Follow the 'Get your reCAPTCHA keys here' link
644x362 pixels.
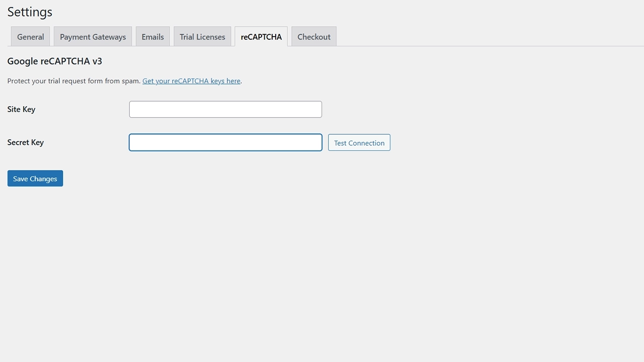pos(191,81)
